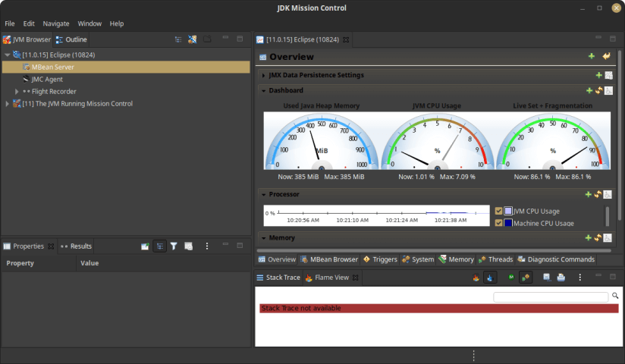Select red flame graph icon in Flame View
The height and width of the screenshot is (364, 625).
(476, 278)
